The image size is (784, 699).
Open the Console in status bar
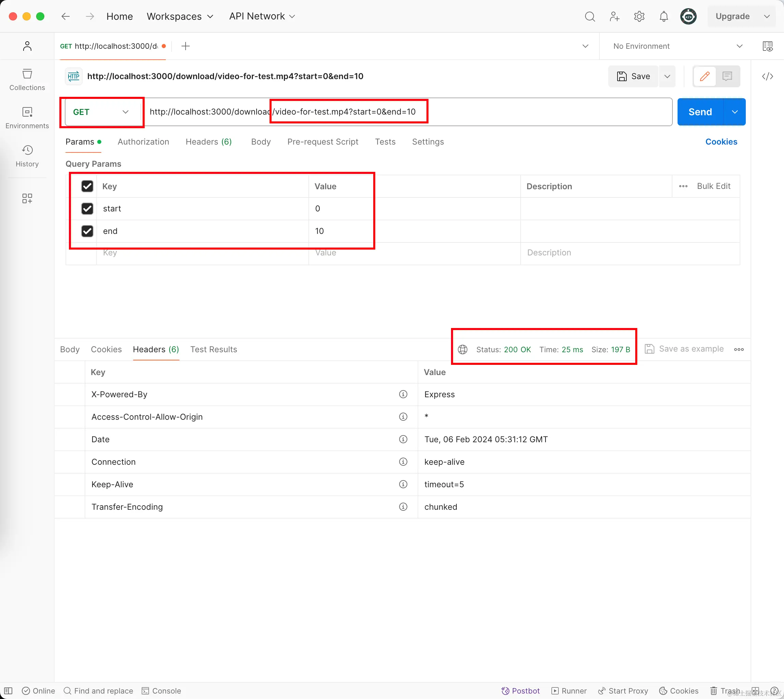(x=161, y=691)
